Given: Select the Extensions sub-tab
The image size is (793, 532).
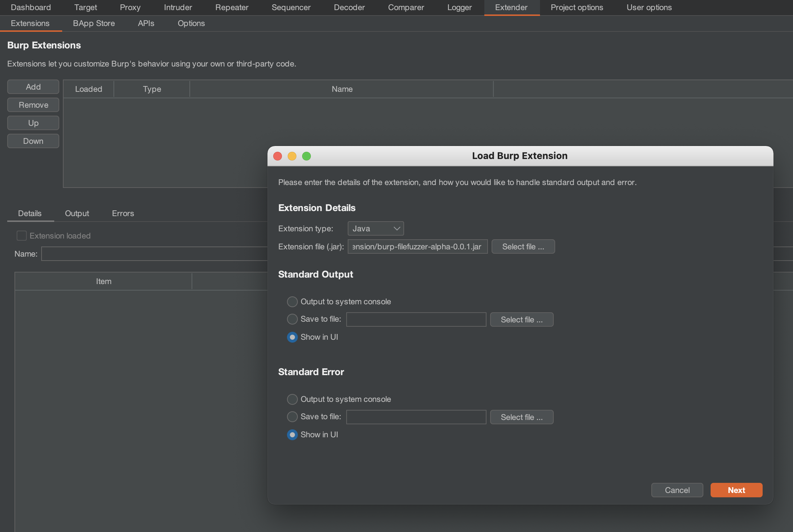Looking at the screenshot, I should pyautogui.click(x=30, y=23).
